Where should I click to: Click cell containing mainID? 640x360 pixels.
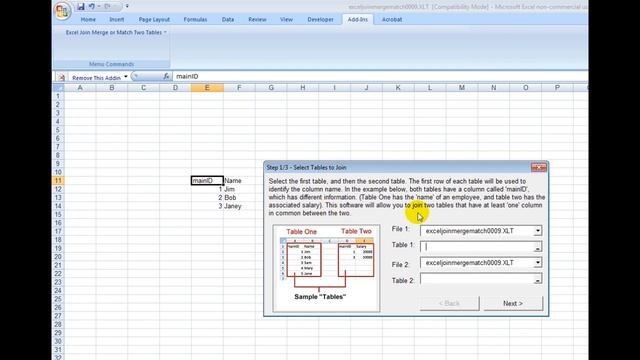(x=207, y=180)
